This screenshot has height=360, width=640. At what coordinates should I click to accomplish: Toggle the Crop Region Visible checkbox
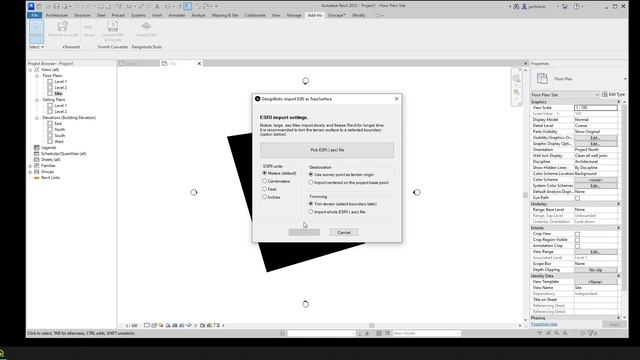pyautogui.click(x=577, y=240)
